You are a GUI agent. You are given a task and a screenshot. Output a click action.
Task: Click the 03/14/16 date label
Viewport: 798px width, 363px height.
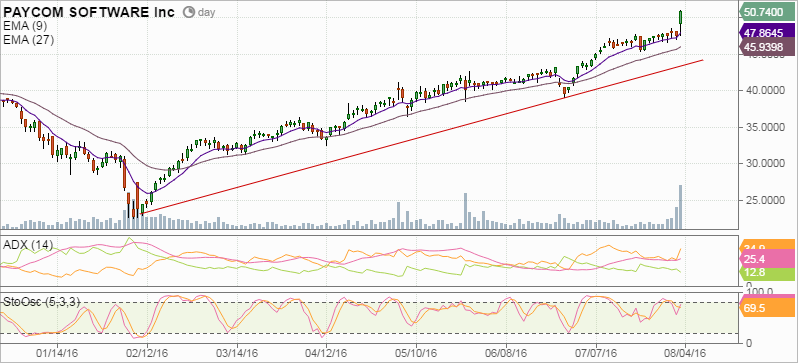(x=237, y=352)
